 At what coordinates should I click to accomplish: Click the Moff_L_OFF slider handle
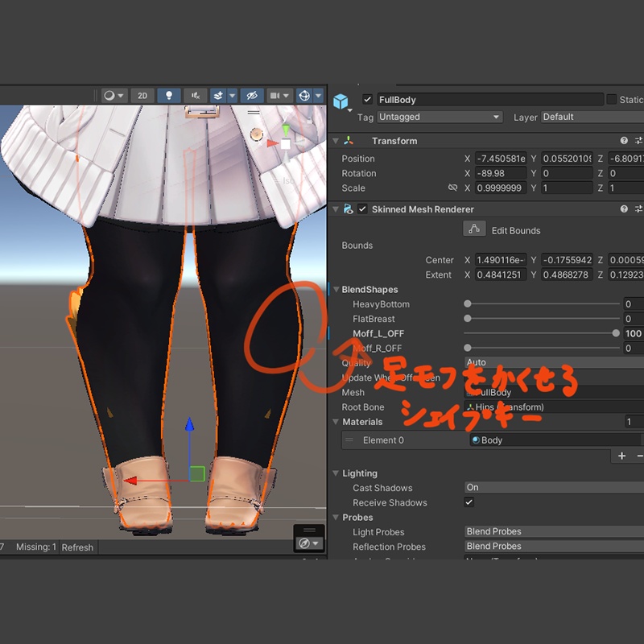[616, 333]
